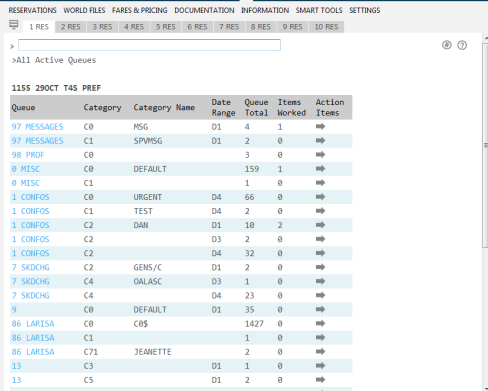Click queue total 1427 for LARISA
The height and width of the screenshot is (391, 488).
(x=254, y=324)
